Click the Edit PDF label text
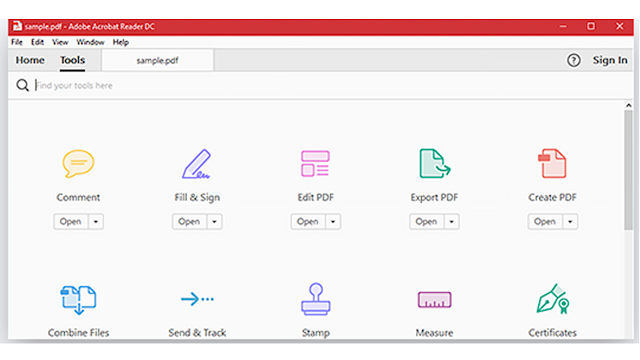The width and height of the screenshot is (640, 360). [316, 198]
